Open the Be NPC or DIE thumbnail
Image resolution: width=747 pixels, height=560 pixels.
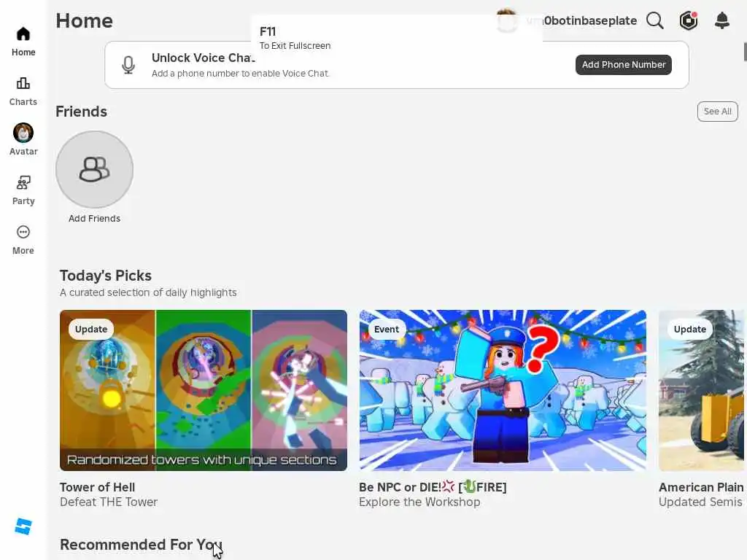[503, 391]
